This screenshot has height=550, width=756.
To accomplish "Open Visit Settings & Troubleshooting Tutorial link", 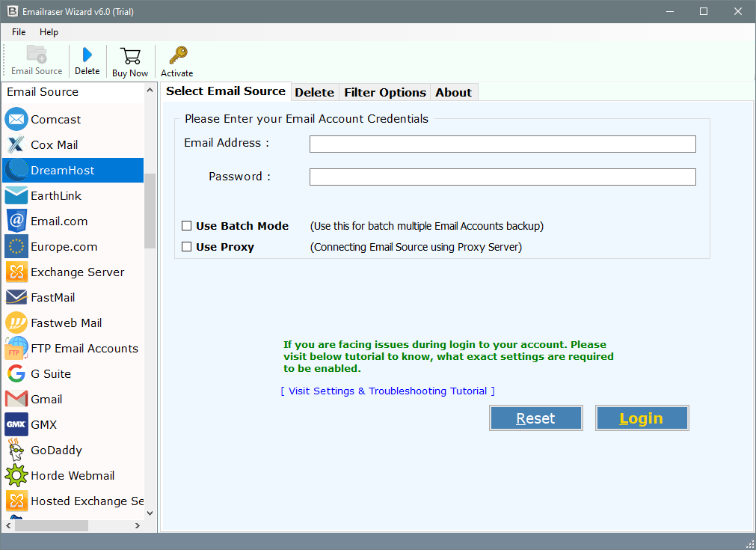I will (x=387, y=391).
